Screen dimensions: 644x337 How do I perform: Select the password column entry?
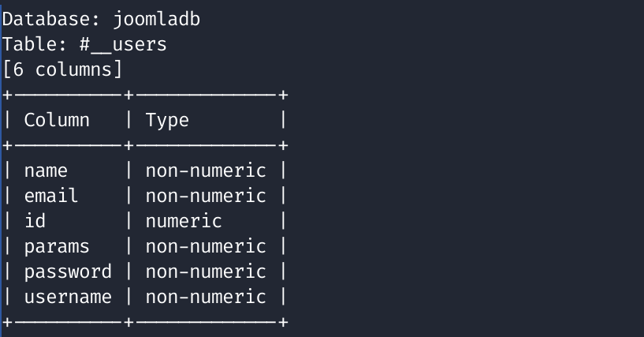68,271
